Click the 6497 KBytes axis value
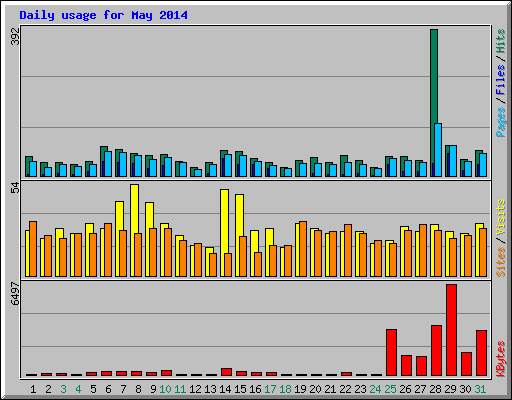 15,294
